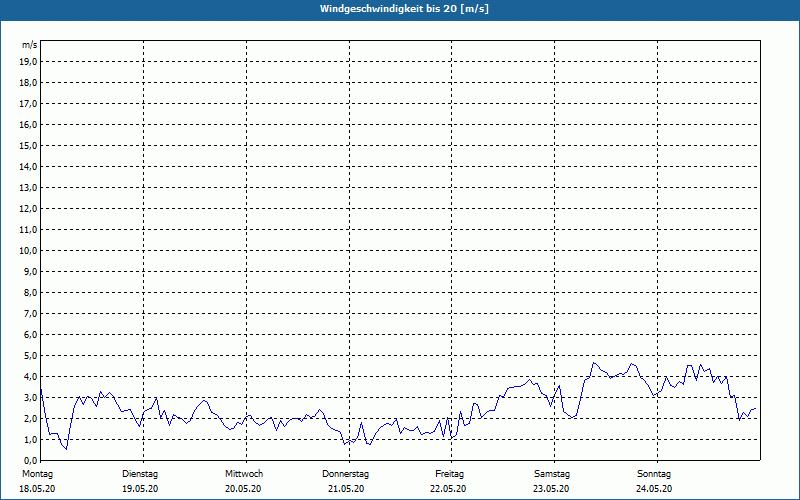Click the 15,0 y-axis value

(x=29, y=146)
